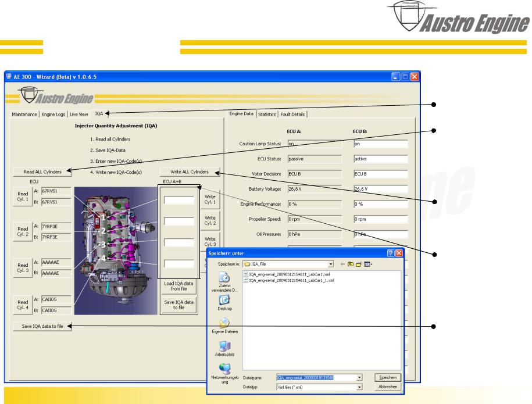Expand the Dateityp dropdown arrow
The height and width of the screenshot is (404, 532).
click(359, 387)
